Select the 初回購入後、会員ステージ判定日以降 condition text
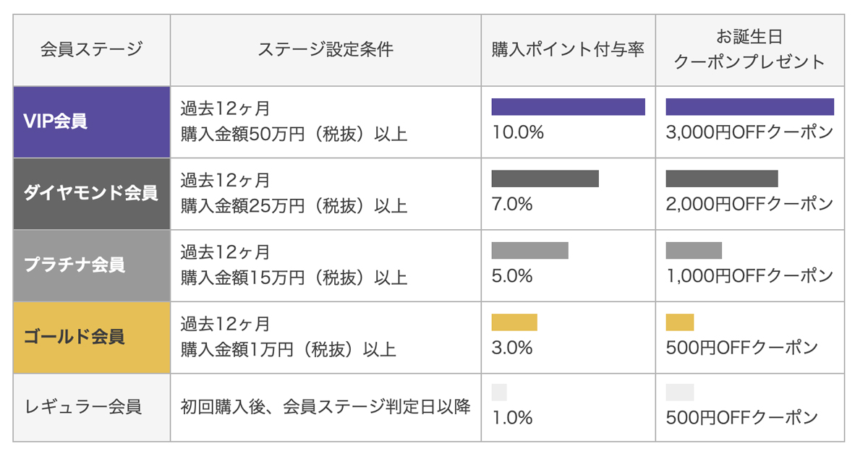Screen dimensions: 868x459 click(x=325, y=407)
